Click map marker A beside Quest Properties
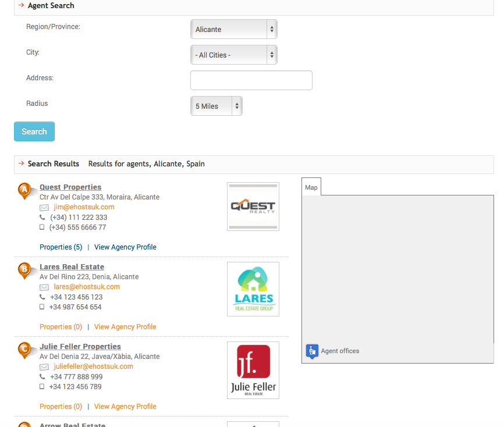 (x=25, y=191)
